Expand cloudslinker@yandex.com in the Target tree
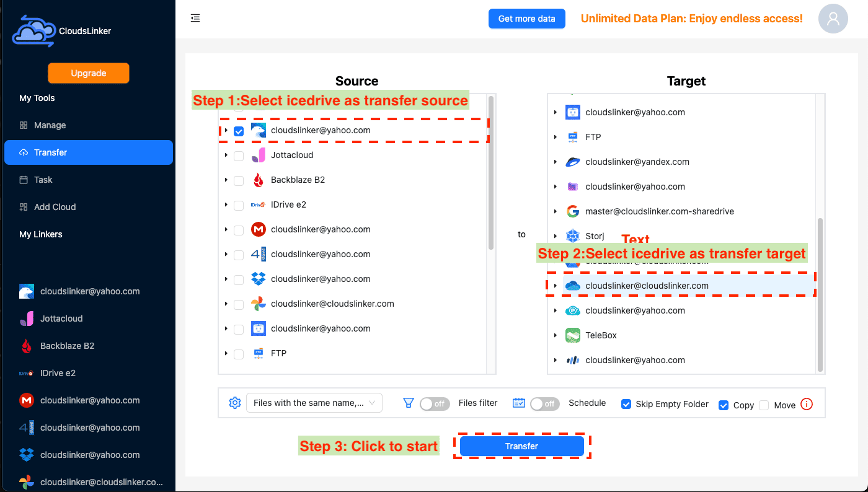Image resolution: width=868 pixels, height=492 pixels. [x=556, y=162]
